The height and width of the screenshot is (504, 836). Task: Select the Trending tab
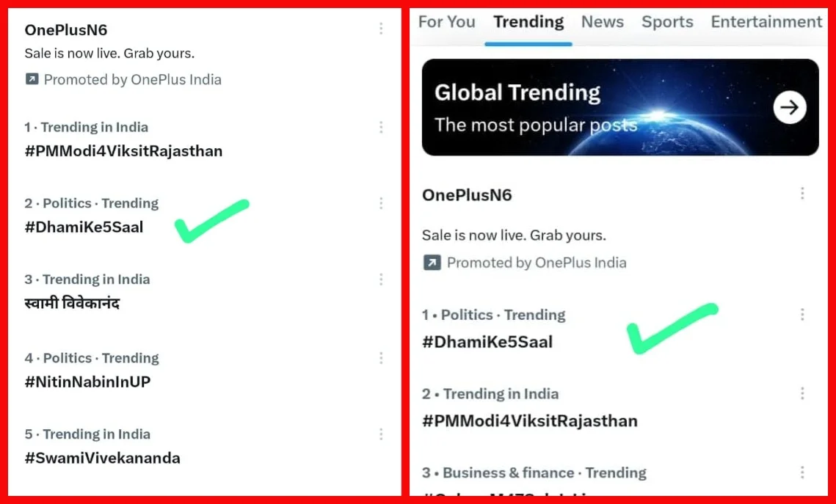pyautogui.click(x=528, y=22)
